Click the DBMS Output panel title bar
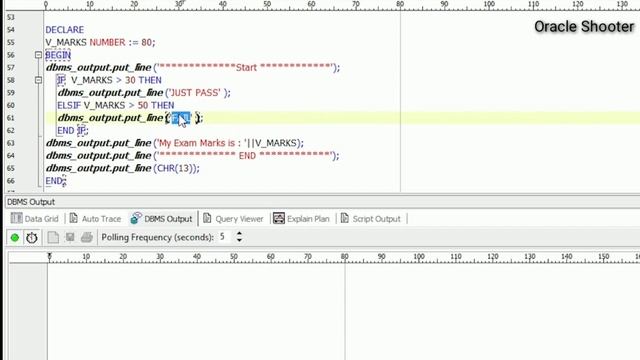Viewport: 640px width, 360px height. coord(322,202)
